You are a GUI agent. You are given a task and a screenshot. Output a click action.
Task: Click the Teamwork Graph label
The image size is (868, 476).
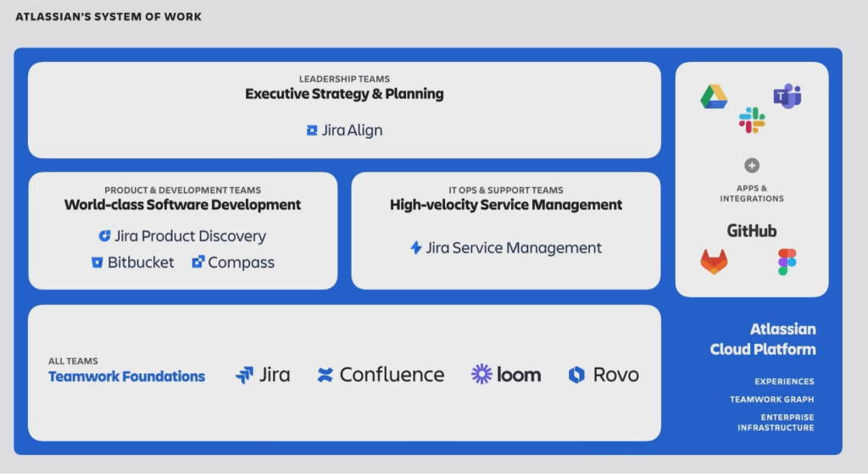pos(771,399)
